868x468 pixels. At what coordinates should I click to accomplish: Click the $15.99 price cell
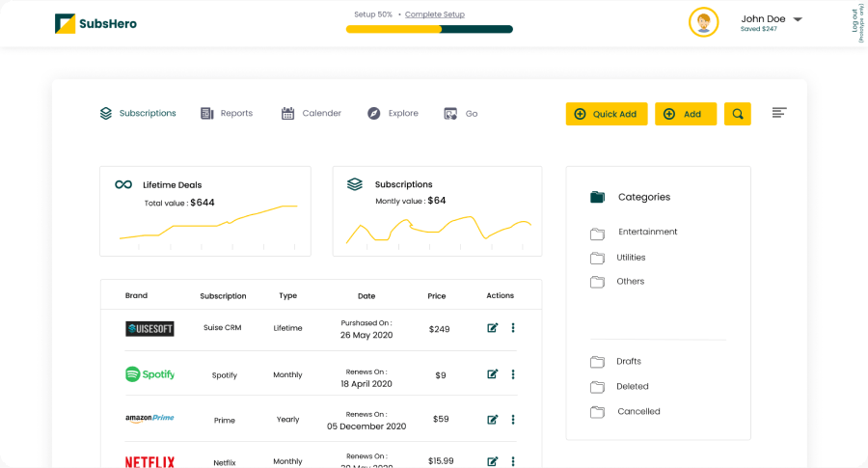click(x=441, y=461)
